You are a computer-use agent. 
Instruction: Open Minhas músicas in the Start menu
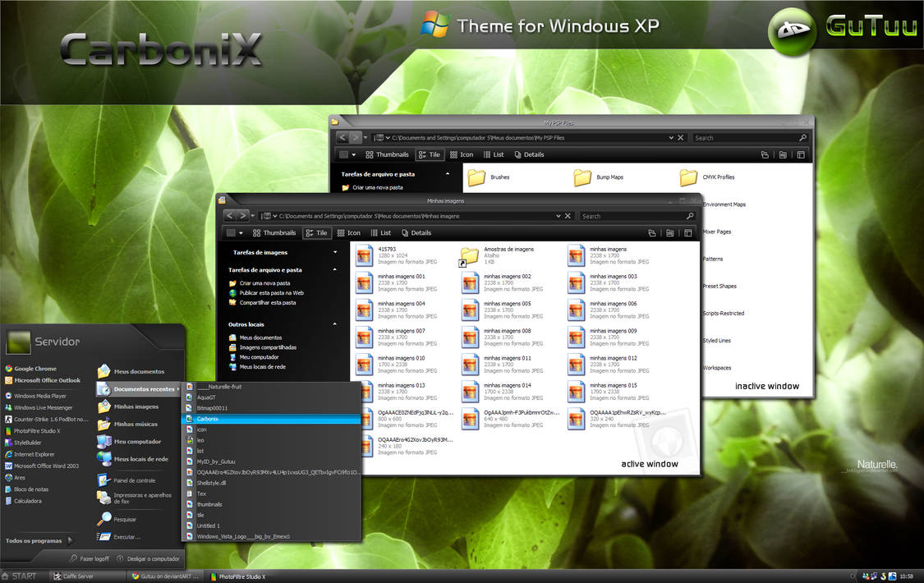point(128,424)
